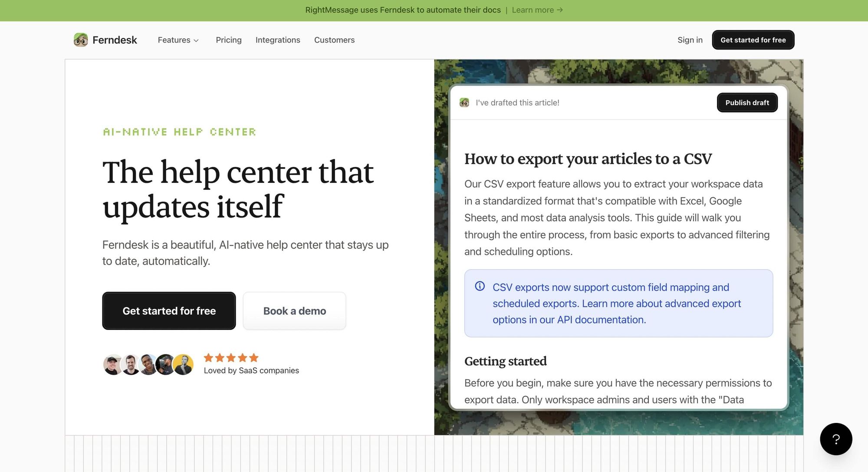Click the arrow next to Learn more

pyautogui.click(x=560, y=10)
